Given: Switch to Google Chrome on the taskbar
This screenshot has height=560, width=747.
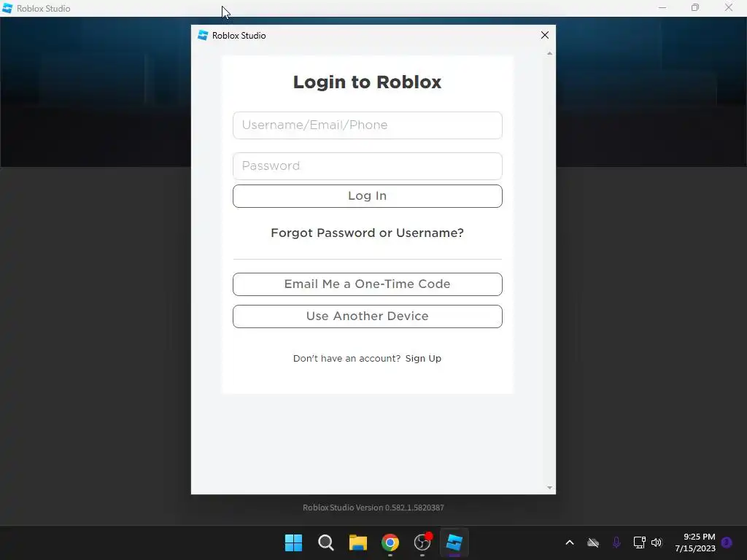Looking at the screenshot, I should click(x=390, y=542).
